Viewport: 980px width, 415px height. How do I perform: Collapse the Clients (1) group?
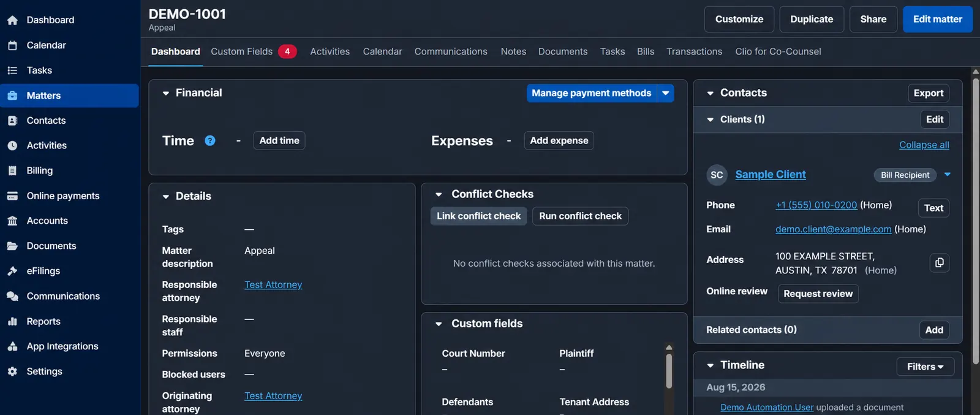710,120
